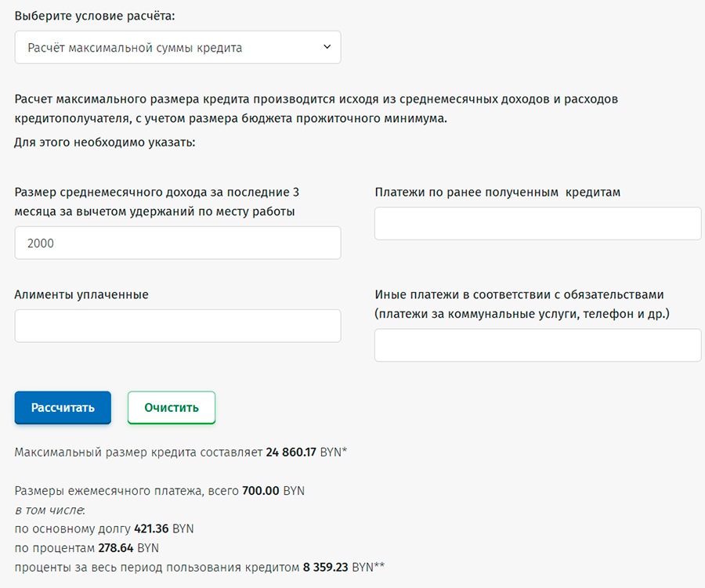This screenshot has height=588, width=705.
Task: Click the total interest value 8 359.23
Action: coord(326,567)
